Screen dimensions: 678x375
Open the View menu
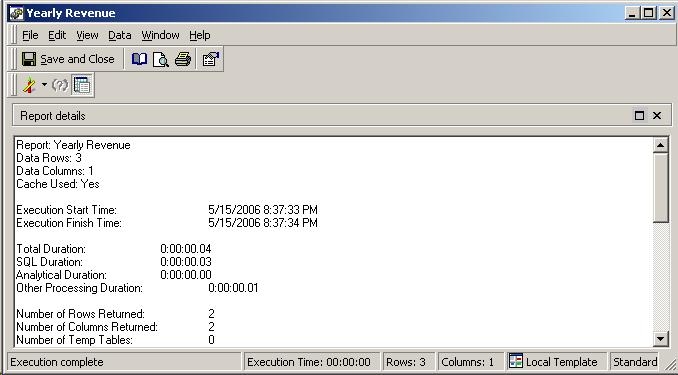click(87, 35)
